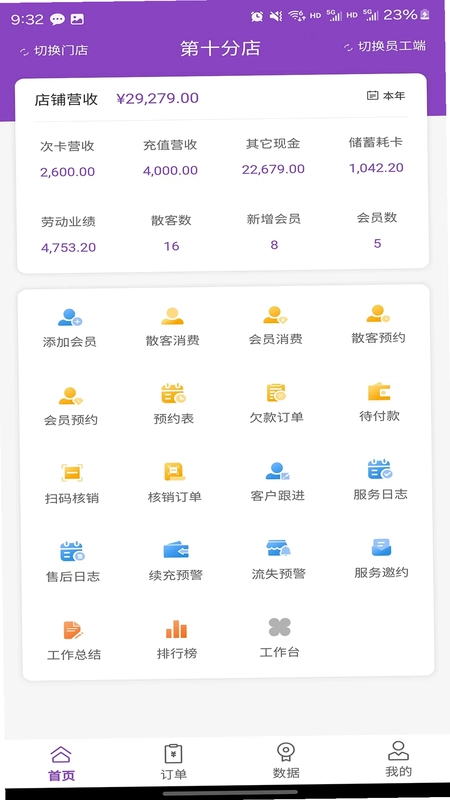Open 会员消费 member consumption
Image resolution: width=450 pixels, height=800 pixels.
(276, 315)
